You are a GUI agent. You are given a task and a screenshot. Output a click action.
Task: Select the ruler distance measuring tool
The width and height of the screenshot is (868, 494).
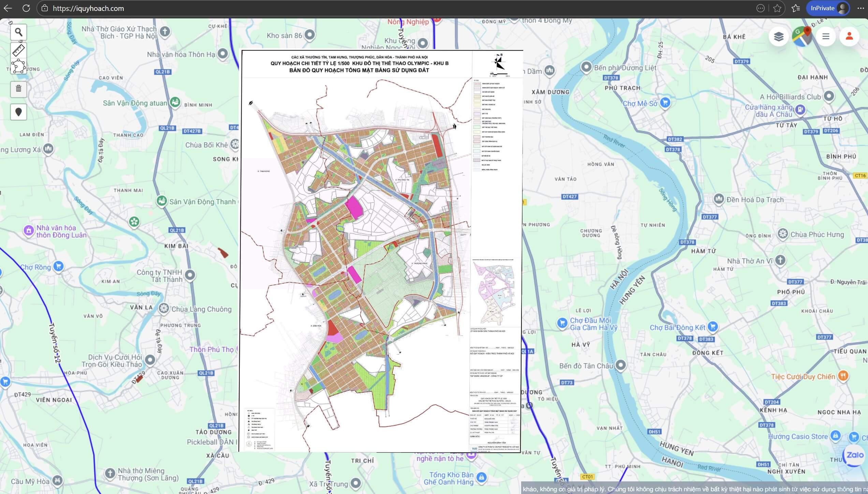point(18,50)
